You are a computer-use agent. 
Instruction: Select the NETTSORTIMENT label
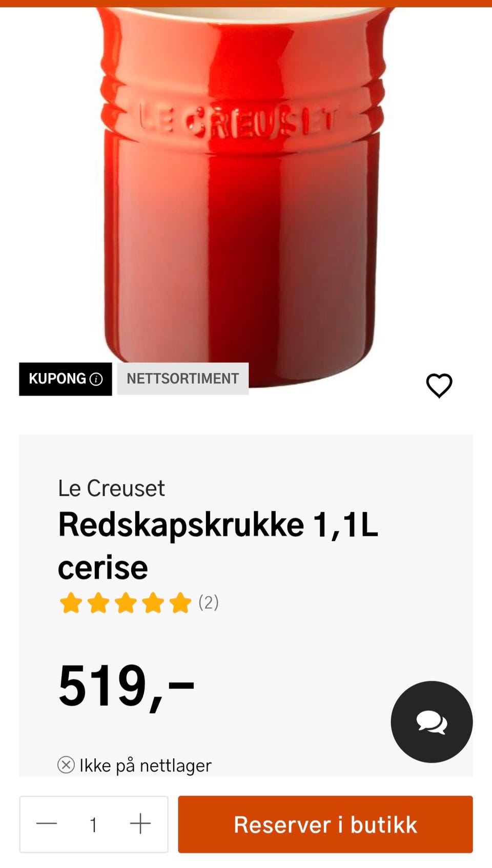coord(183,379)
